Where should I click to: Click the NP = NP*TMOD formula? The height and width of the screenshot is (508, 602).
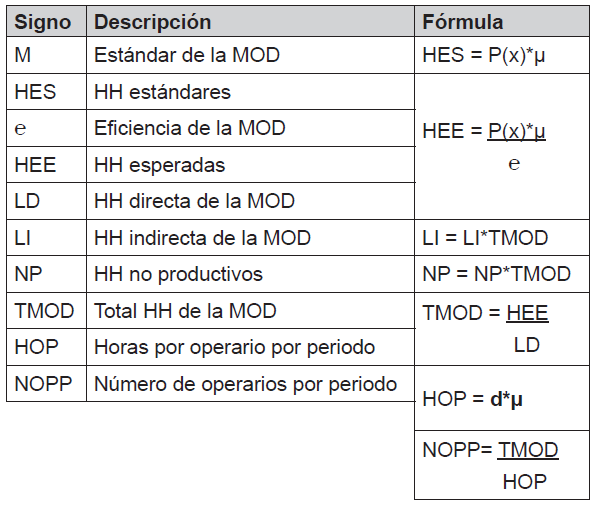497,274
